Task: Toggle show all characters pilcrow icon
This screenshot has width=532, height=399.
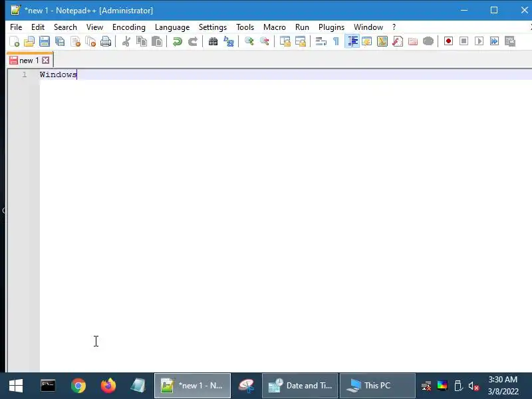Action: [336, 41]
